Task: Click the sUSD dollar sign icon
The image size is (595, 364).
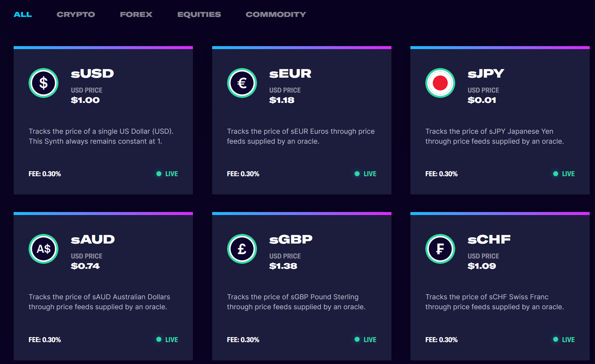Action: tap(43, 83)
